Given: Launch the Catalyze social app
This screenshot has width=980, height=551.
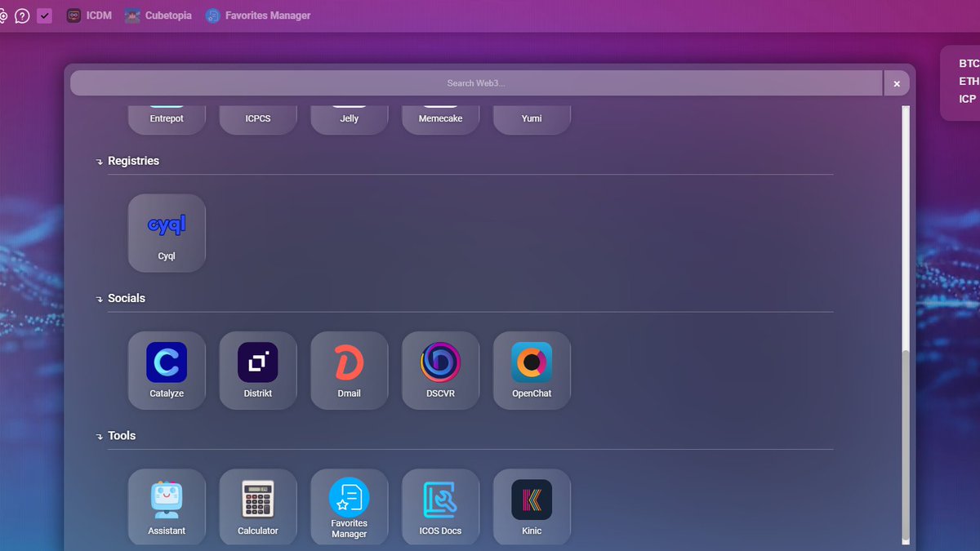Looking at the screenshot, I should click(167, 370).
